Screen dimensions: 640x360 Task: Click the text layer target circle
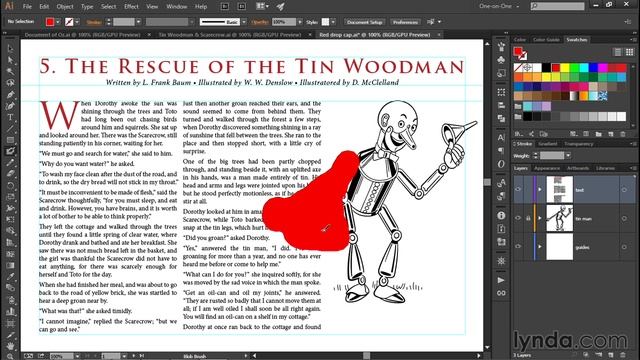pyautogui.click(x=624, y=190)
